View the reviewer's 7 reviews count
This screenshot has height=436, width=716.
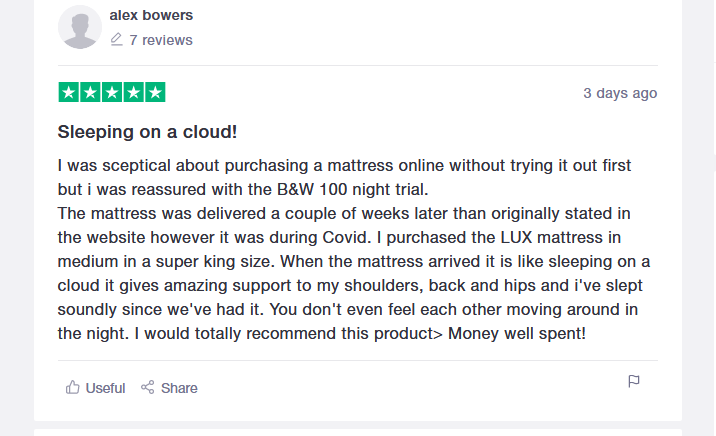coord(161,40)
